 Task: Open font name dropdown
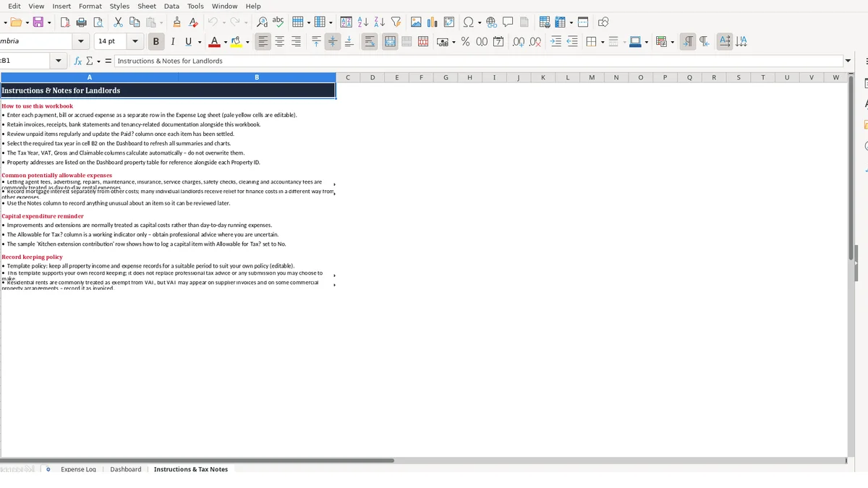click(81, 42)
